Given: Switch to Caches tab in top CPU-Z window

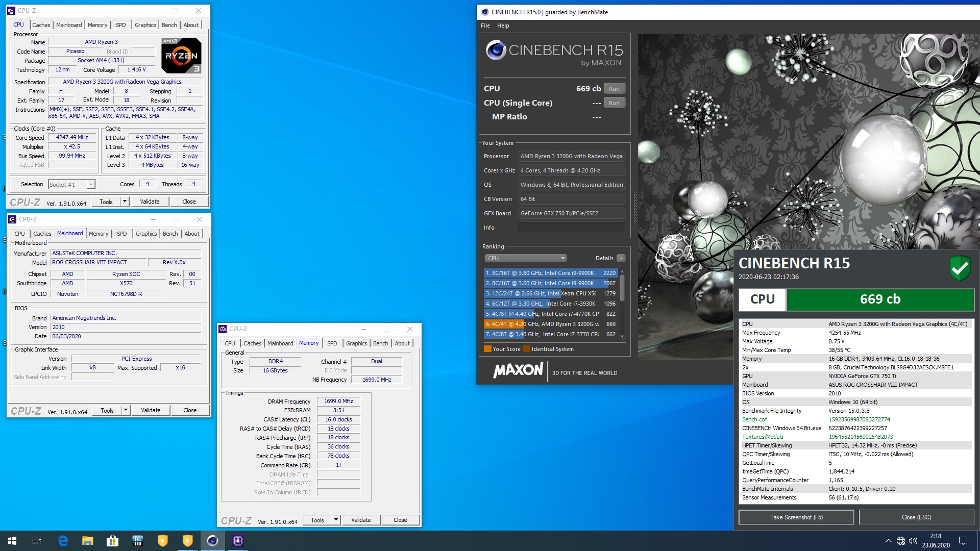Looking at the screenshot, I should tap(41, 25).
